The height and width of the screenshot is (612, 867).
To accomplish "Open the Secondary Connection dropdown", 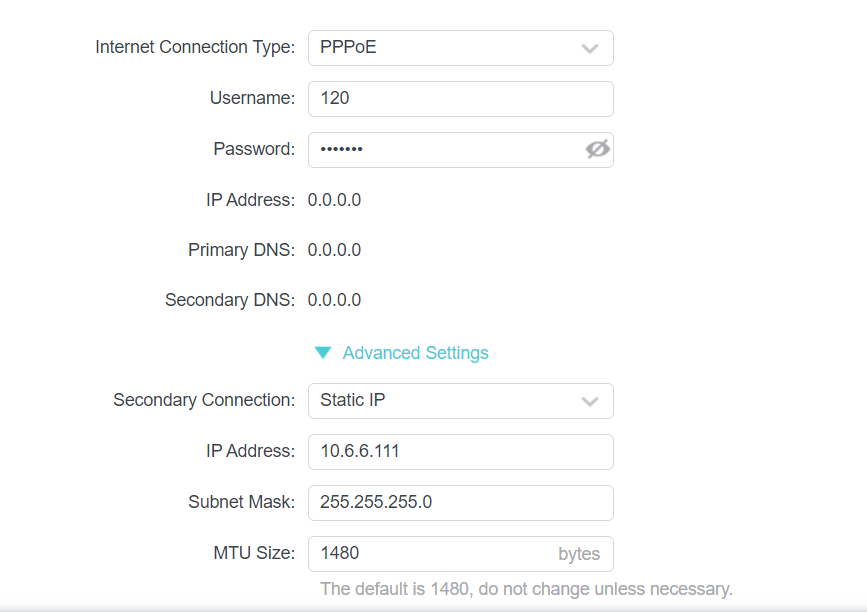I will (x=461, y=401).
